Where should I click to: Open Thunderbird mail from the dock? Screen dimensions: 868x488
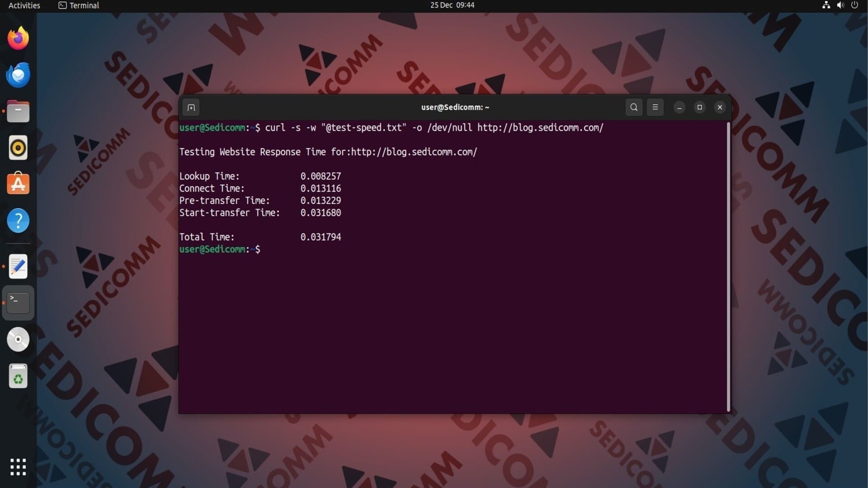[x=18, y=75]
